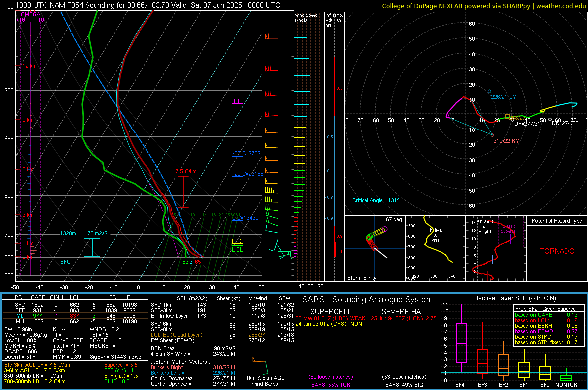Click the yellow LFC level label
The width and height of the screenshot is (588, 390).
237,241
